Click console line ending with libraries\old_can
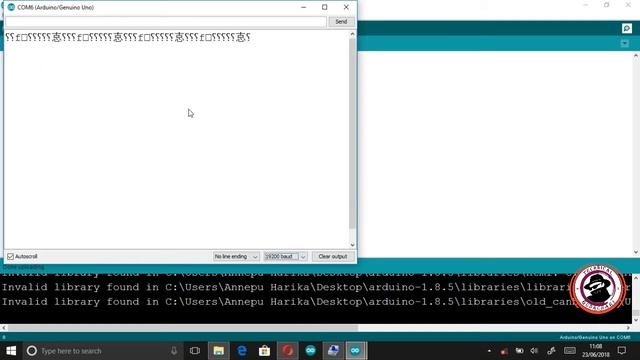Image resolution: width=640 pixels, height=360 pixels. coord(316,302)
